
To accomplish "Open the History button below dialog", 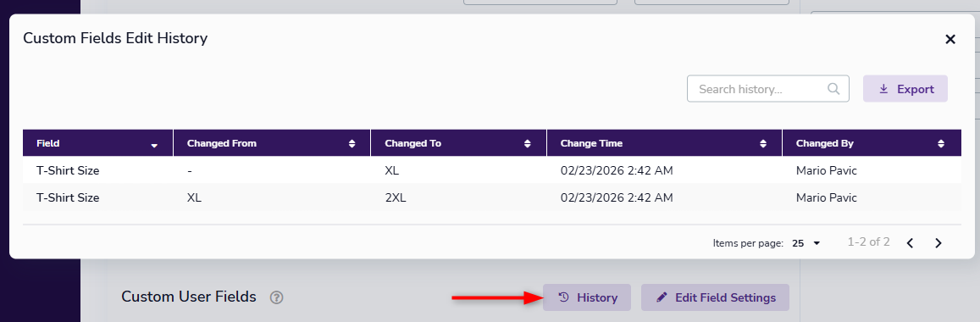I will (587, 297).
